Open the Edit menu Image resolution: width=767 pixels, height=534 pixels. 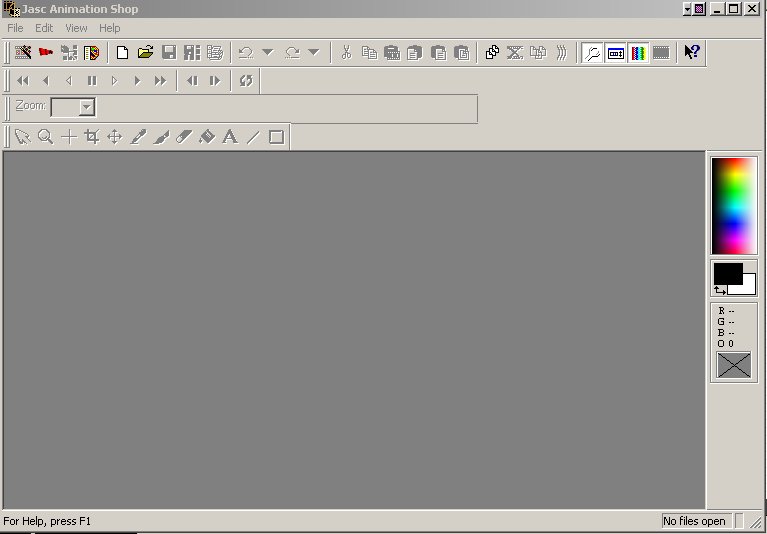(44, 28)
